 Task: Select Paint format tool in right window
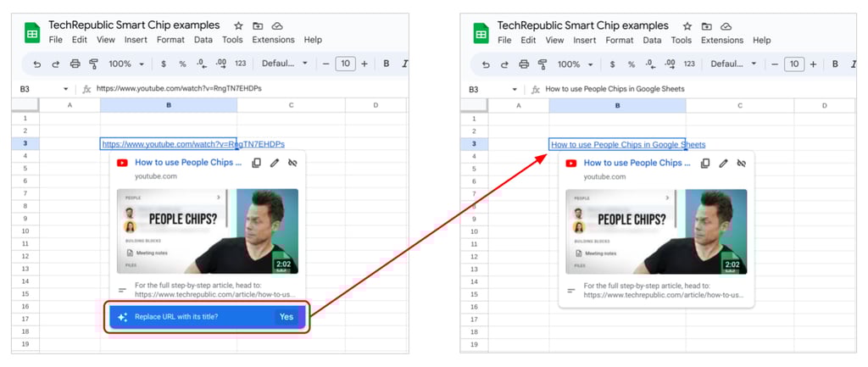point(542,64)
